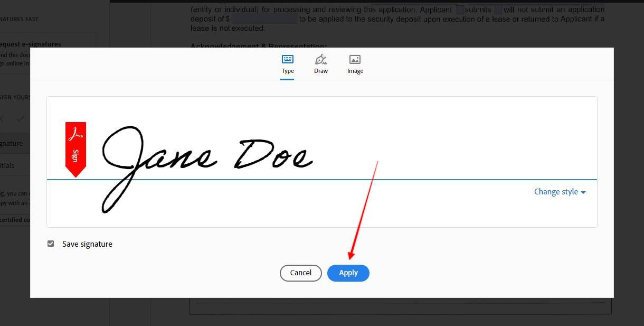Click the Save signature label text
The height and width of the screenshot is (326, 644).
pos(87,244)
